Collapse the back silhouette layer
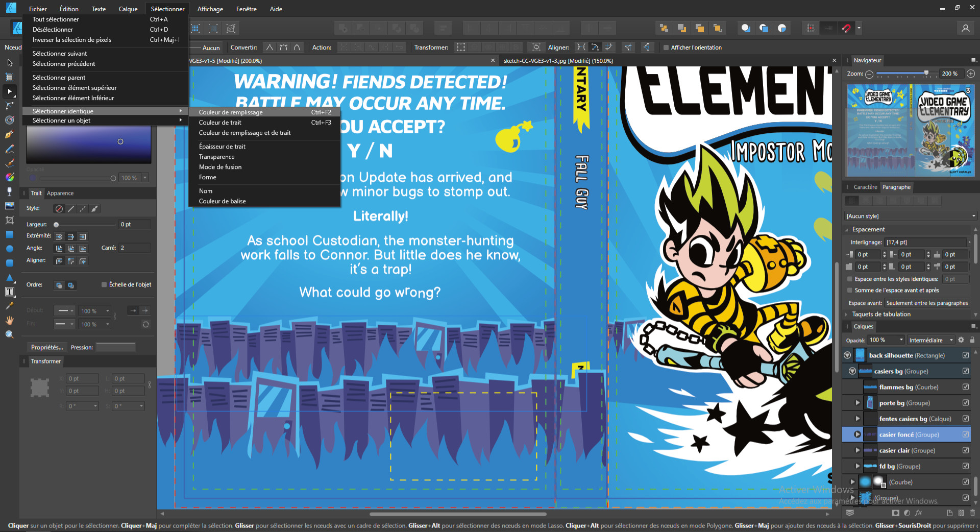Image resolution: width=980 pixels, height=532 pixels. coord(847,355)
